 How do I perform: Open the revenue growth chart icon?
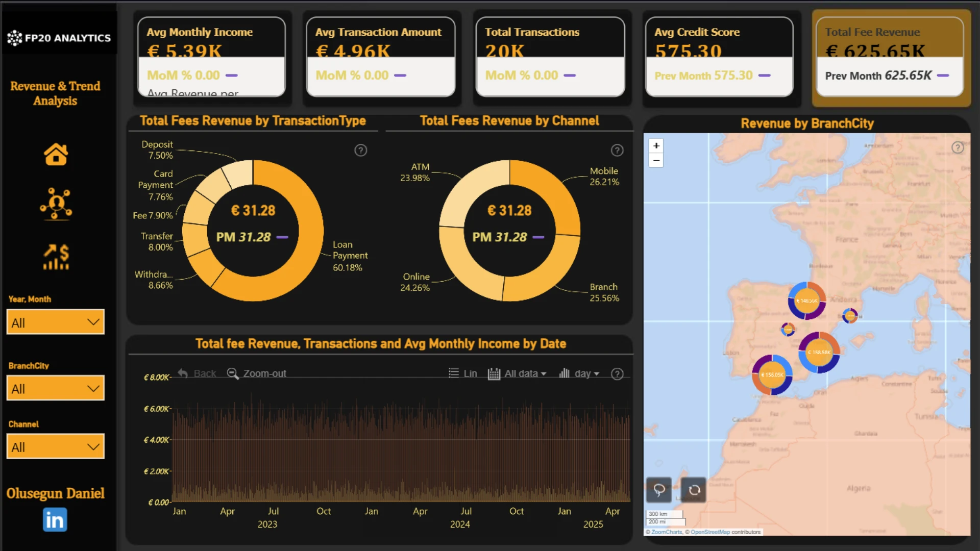pyautogui.click(x=56, y=257)
